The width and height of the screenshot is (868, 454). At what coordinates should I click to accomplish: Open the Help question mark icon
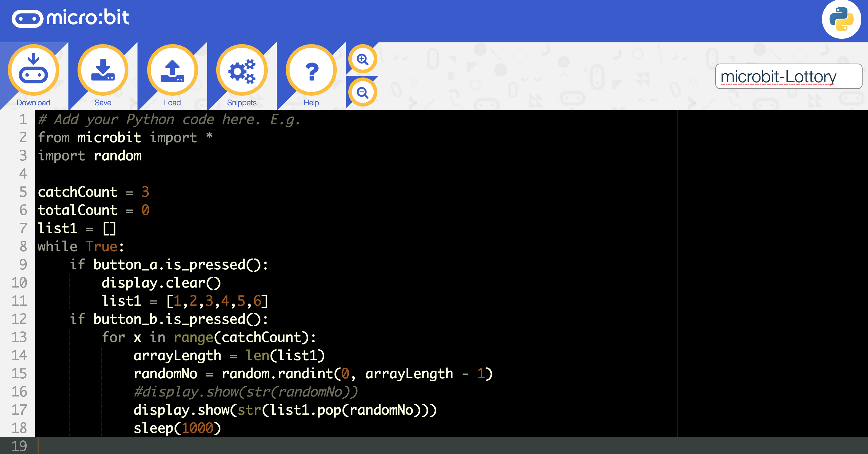[x=311, y=71]
